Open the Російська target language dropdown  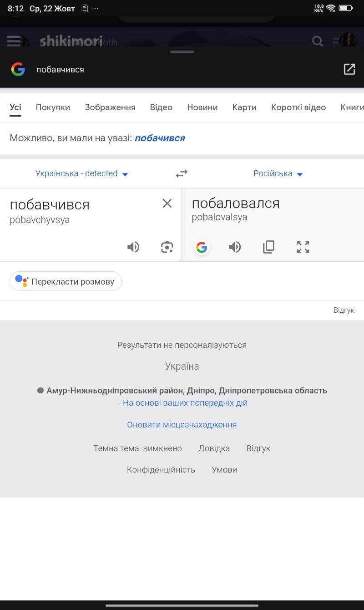[278, 173]
